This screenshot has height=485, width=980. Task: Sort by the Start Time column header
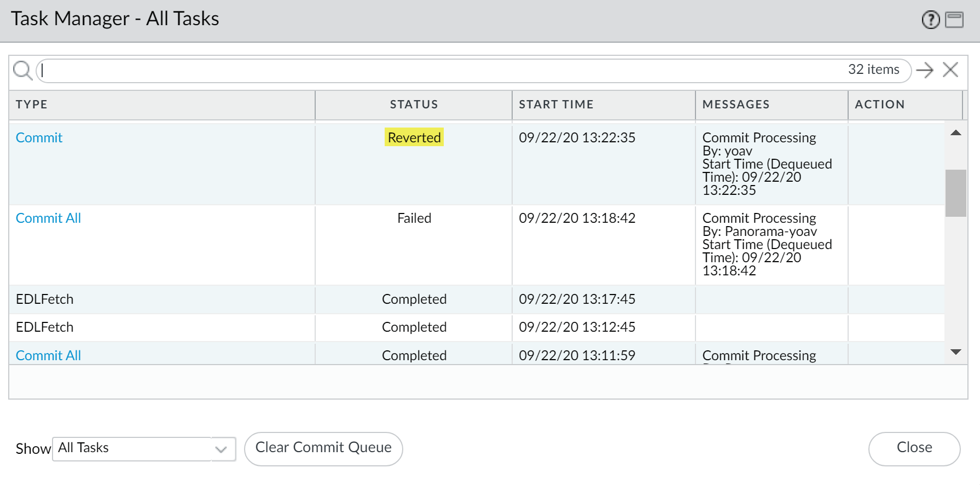click(x=556, y=105)
